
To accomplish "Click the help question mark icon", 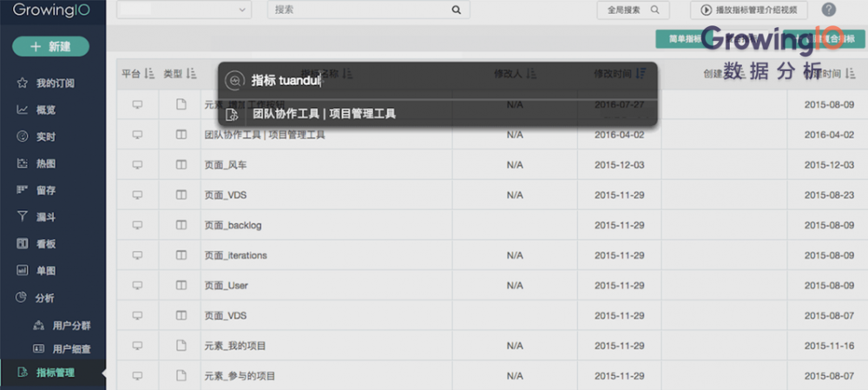I will [829, 10].
